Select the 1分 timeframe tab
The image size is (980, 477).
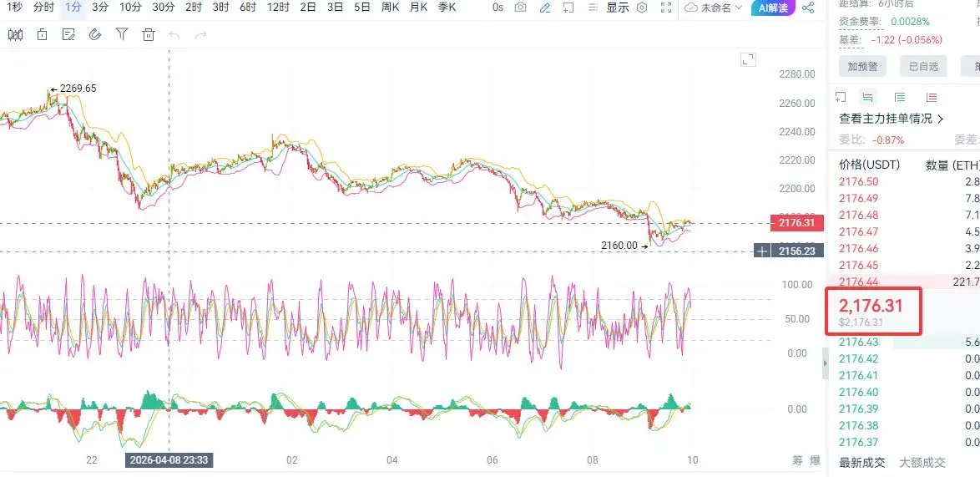point(73,8)
